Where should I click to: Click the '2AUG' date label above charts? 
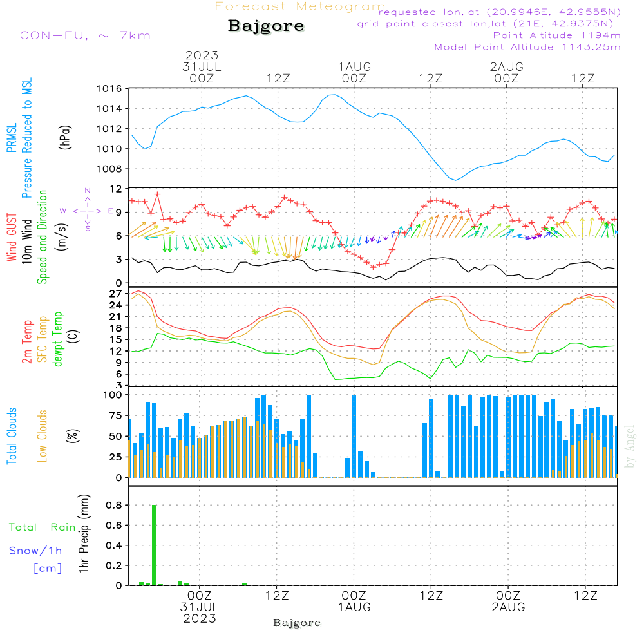click(507, 66)
